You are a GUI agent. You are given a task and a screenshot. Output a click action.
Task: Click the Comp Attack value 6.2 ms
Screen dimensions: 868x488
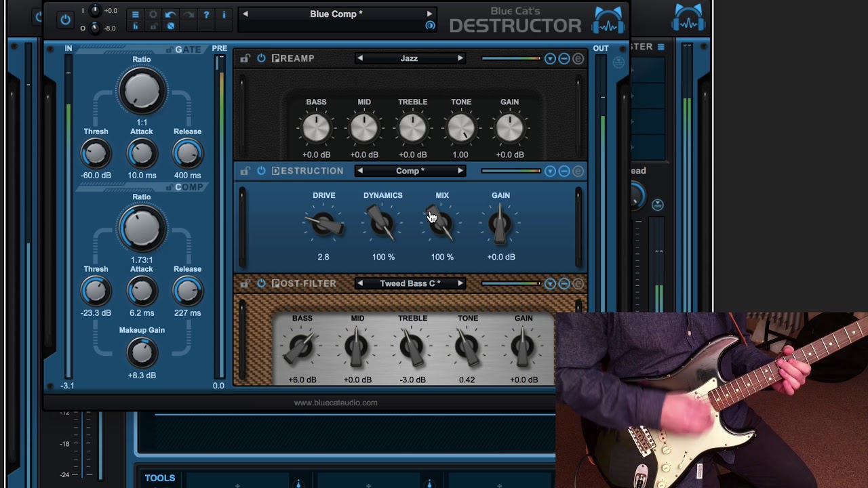click(142, 313)
